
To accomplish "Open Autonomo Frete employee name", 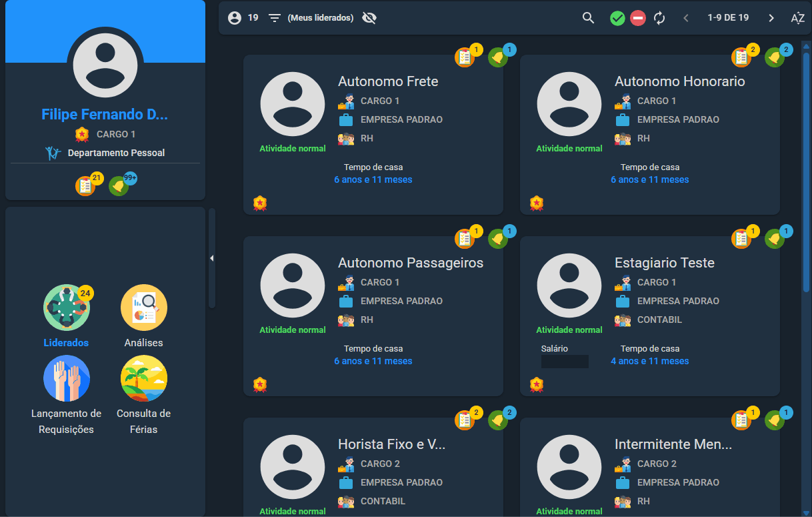I will pyautogui.click(x=388, y=81).
